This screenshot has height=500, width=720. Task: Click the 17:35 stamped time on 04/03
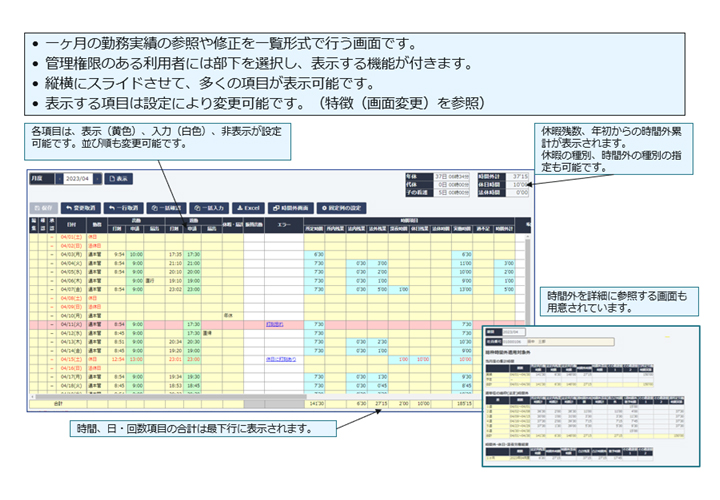174,255
